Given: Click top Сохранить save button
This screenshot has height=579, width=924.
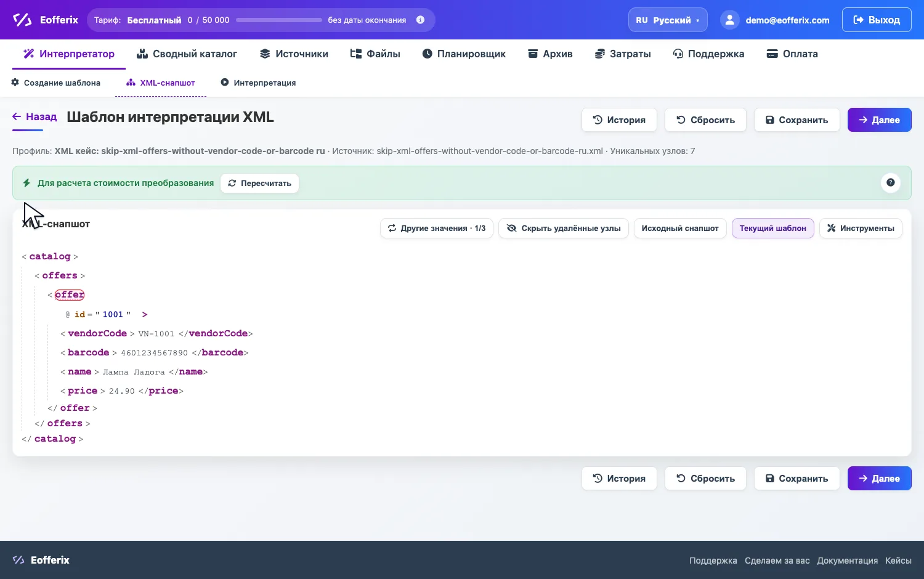Looking at the screenshot, I should click(x=797, y=120).
